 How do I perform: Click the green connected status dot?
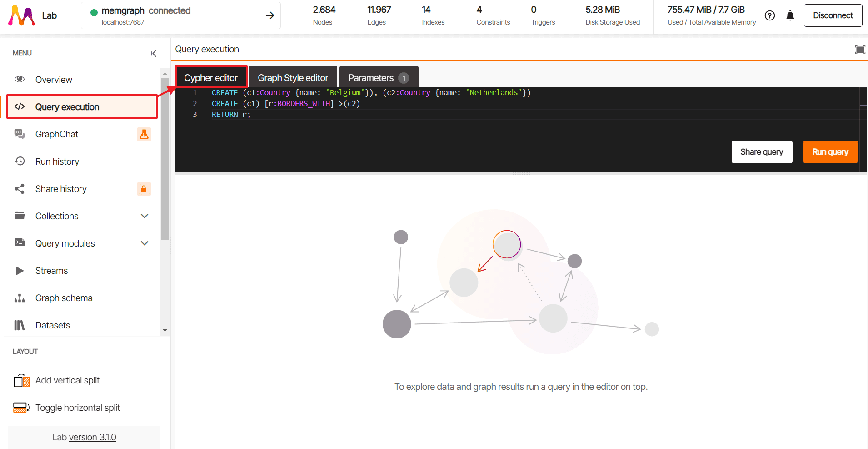coord(94,12)
